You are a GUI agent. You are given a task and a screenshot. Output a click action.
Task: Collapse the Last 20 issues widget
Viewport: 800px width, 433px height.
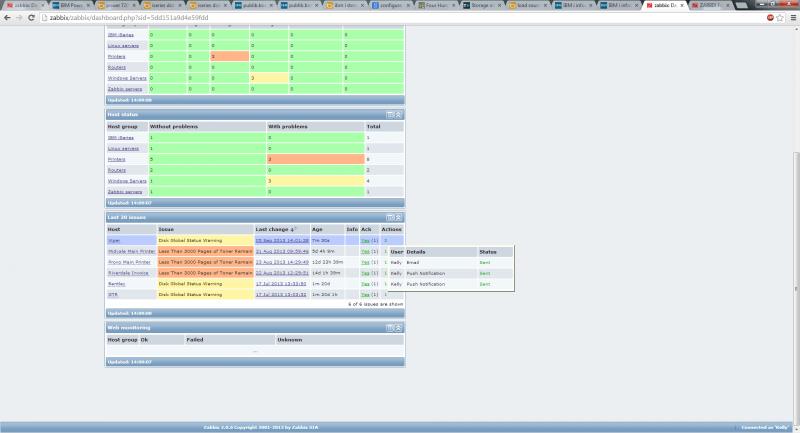pyautogui.click(x=398, y=217)
